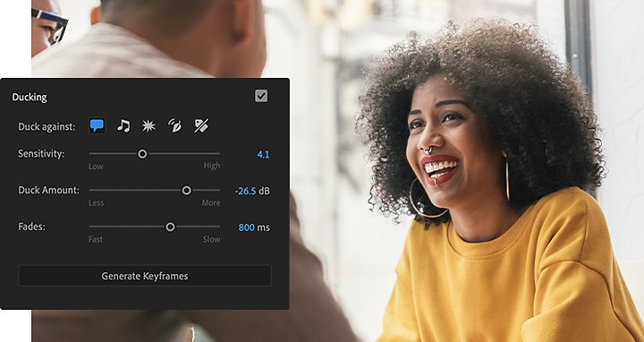
Task: Click the Fades value 800
Action: tap(247, 227)
